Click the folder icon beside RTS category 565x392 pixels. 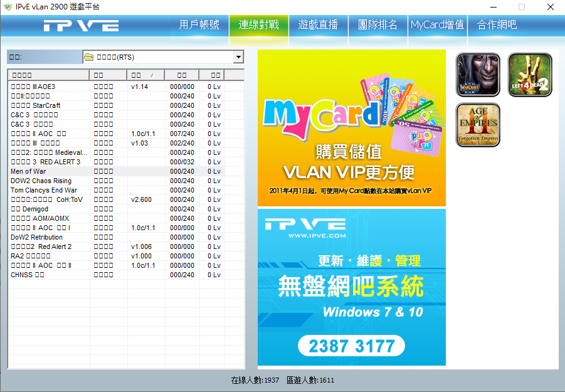[x=89, y=57]
